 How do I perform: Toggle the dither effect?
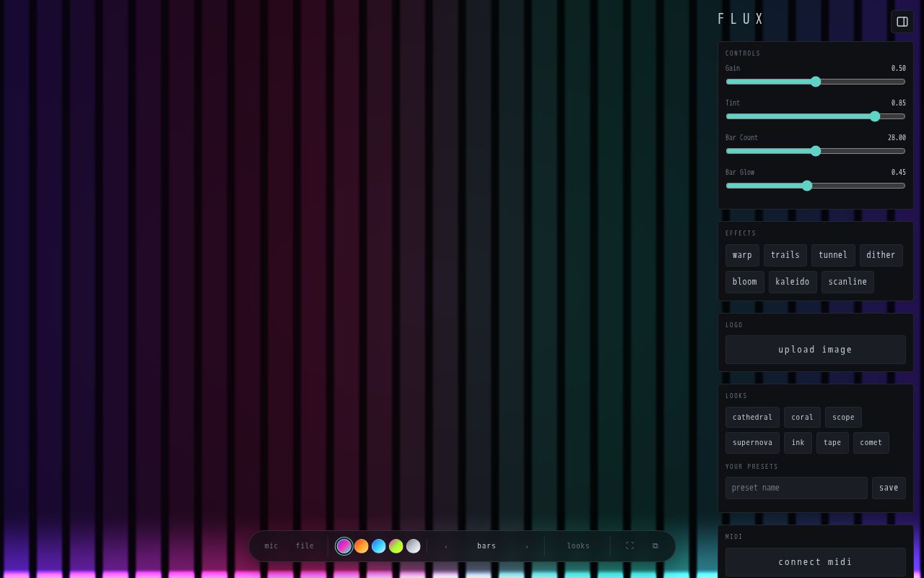(881, 255)
